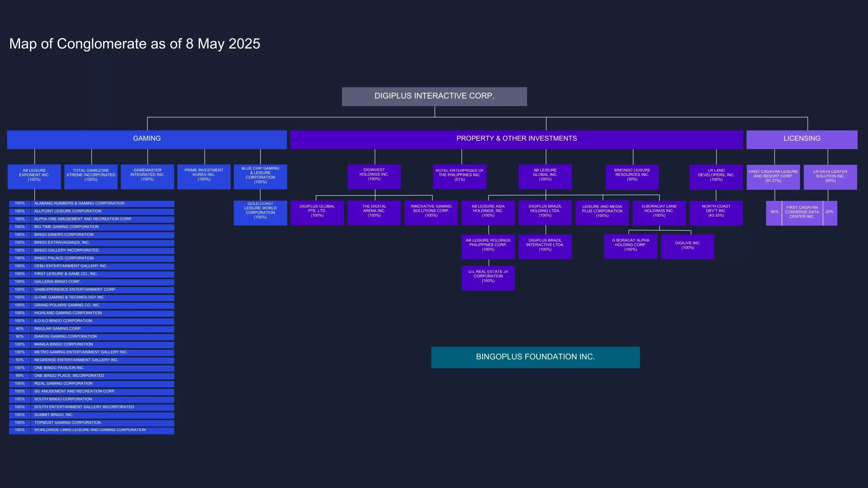Select the Diginvest Holdings Inc. box
The image size is (868, 488).
point(374,177)
